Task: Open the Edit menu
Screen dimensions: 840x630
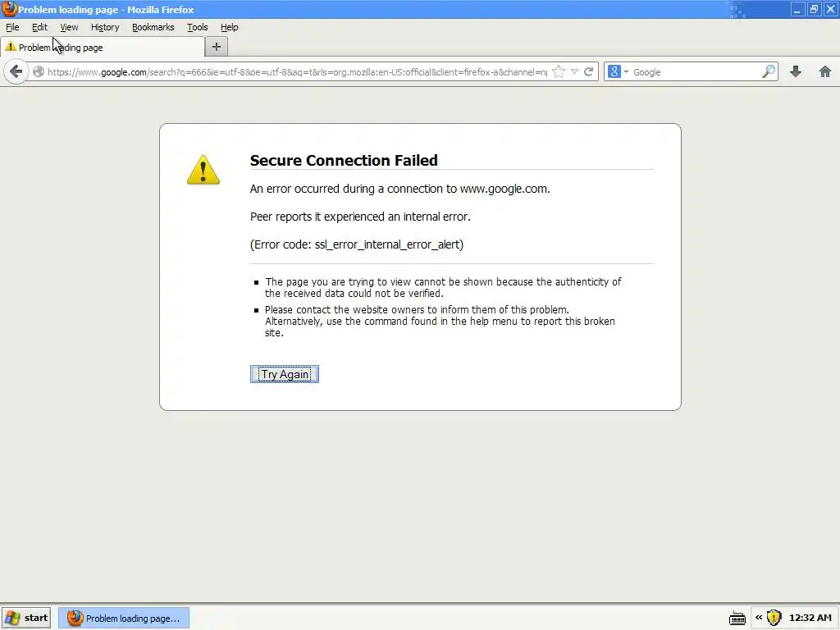Action: (39, 27)
